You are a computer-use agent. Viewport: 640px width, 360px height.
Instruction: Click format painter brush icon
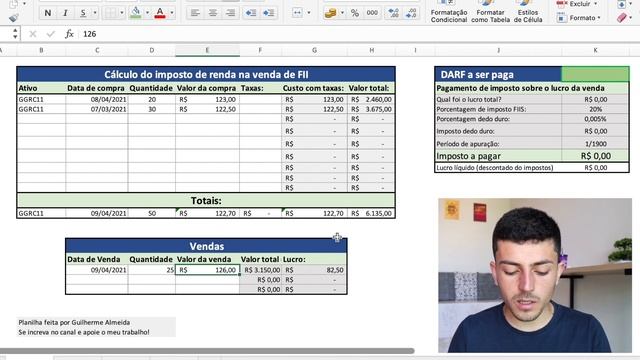point(14,18)
